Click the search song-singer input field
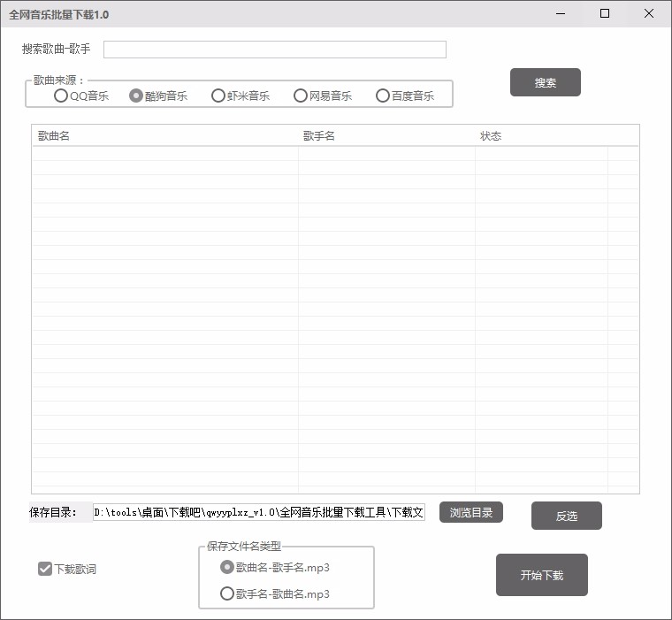The image size is (672, 620). coord(275,50)
